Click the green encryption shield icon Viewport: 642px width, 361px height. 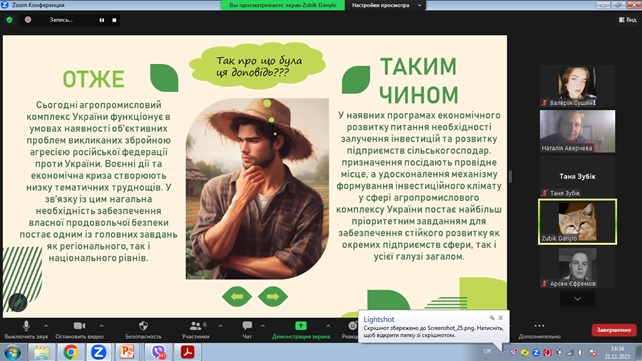click(9, 20)
